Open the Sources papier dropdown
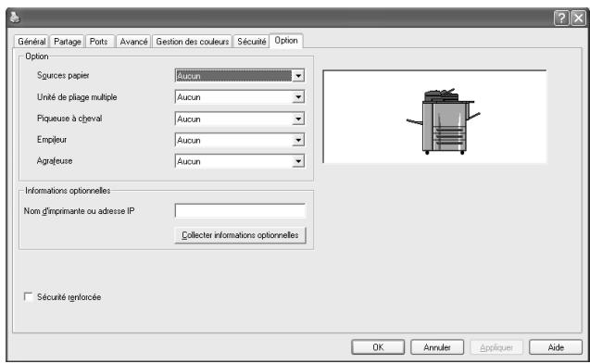The height and width of the screenshot is (364, 590). [240, 76]
